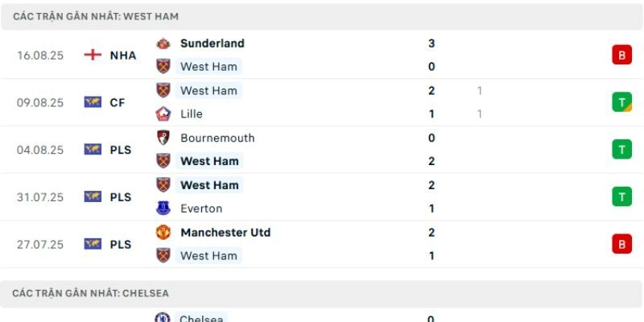Click the Sunderland club crest icon

pos(163,43)
